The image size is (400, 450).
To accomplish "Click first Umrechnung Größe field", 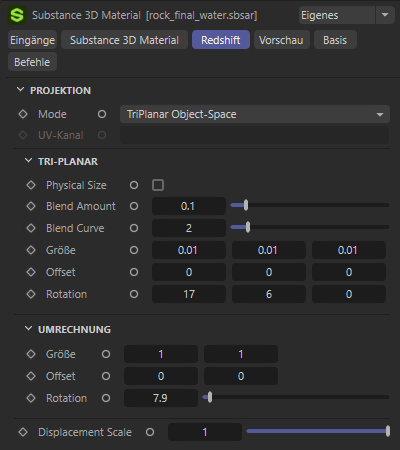I will pos(161,354).
